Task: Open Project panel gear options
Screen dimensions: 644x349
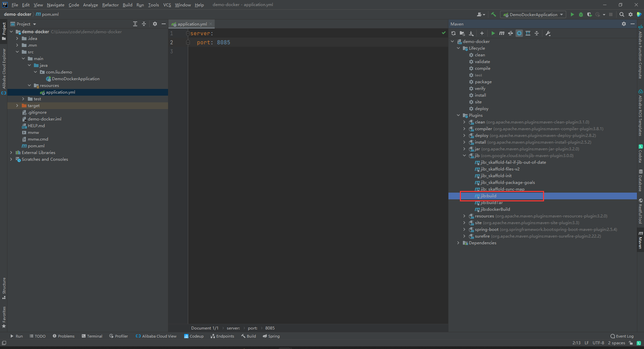Action: pos(155,24)
